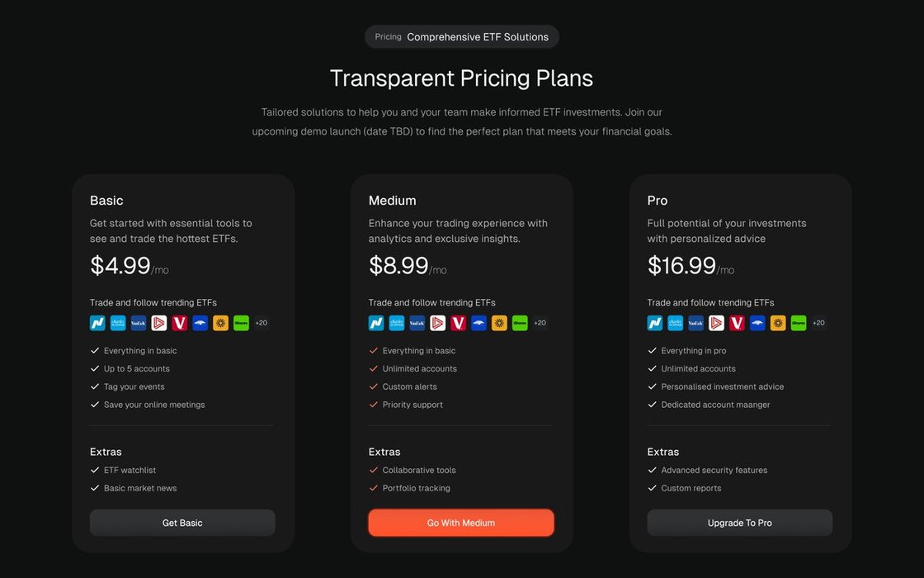Select 'Comprehensive ETF Solutions' in the header pill
Image resolution: width=924 pixels, height=578 pixels.
point(478,37)
